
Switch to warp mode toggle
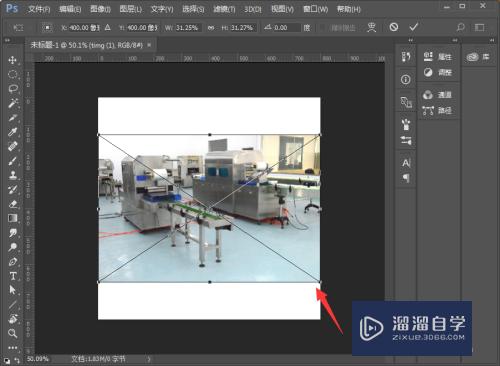coord(371,27)
